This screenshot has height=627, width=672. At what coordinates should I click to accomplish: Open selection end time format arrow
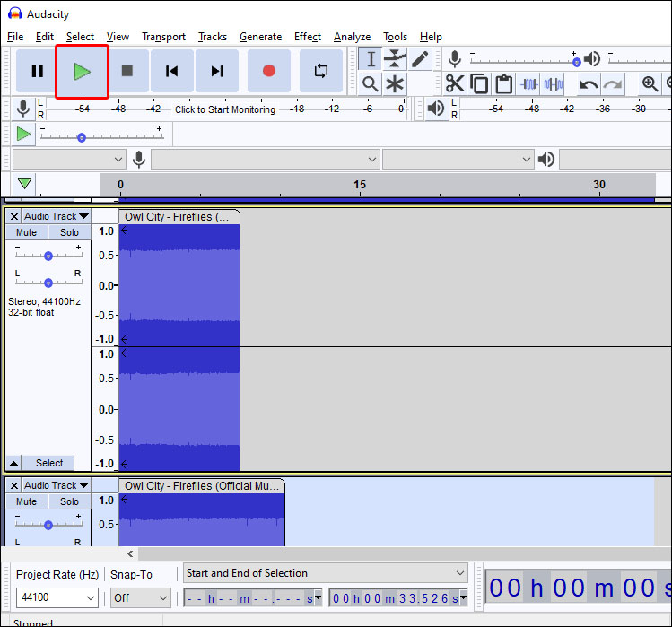pos(463,597)
